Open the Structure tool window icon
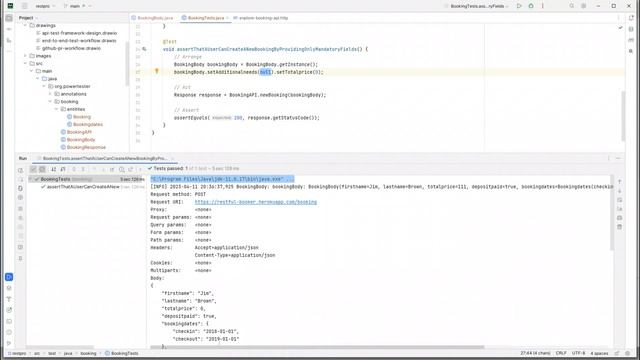Image resolution: width=640 pixels, height=360 pixels. click(x=9, y=40)
